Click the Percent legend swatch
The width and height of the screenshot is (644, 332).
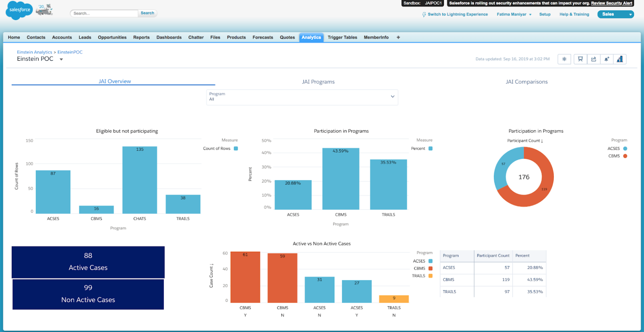pos(430,149)
